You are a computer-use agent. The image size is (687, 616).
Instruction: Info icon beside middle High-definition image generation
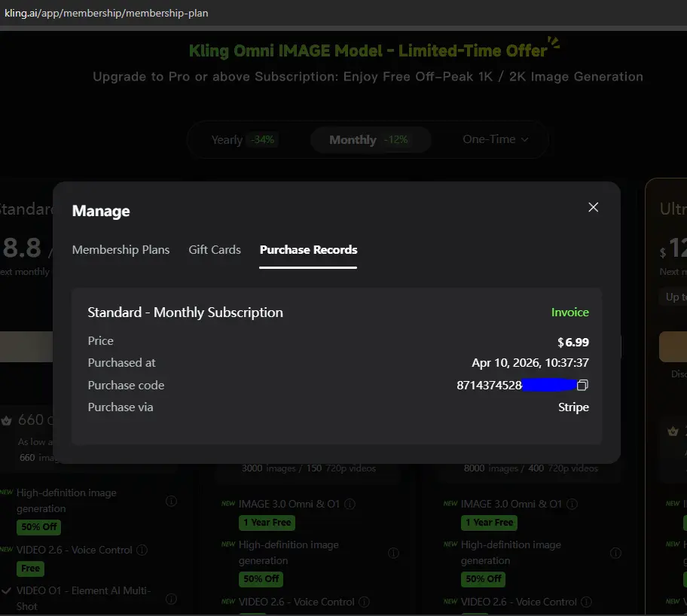[x=393, y=553]
